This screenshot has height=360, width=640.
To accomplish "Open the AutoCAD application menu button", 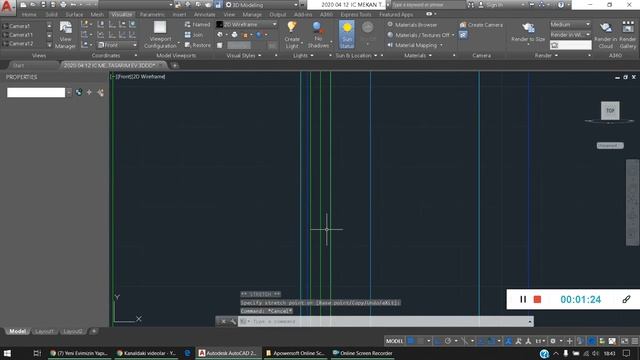I will pos(7,7).
